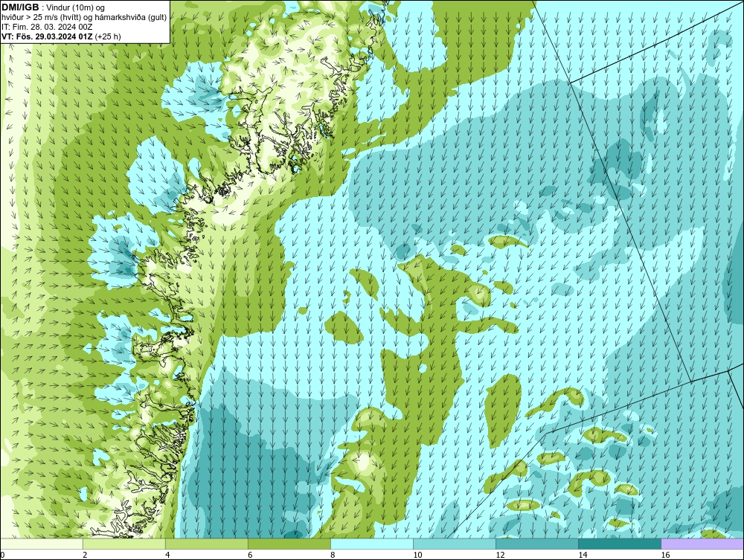Click the legend label '16'

pos(665,555)
